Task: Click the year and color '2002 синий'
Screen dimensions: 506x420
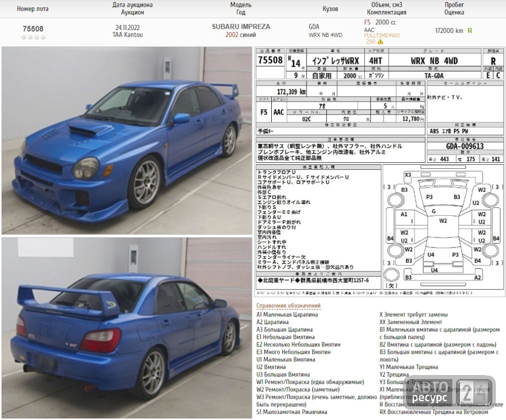Action: [x=241, y=35]
